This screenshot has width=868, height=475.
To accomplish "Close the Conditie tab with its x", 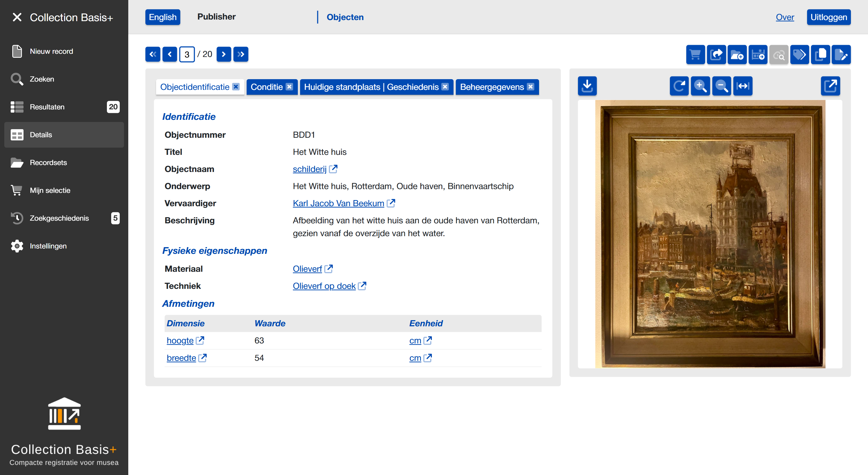I will tap(289, 87).
